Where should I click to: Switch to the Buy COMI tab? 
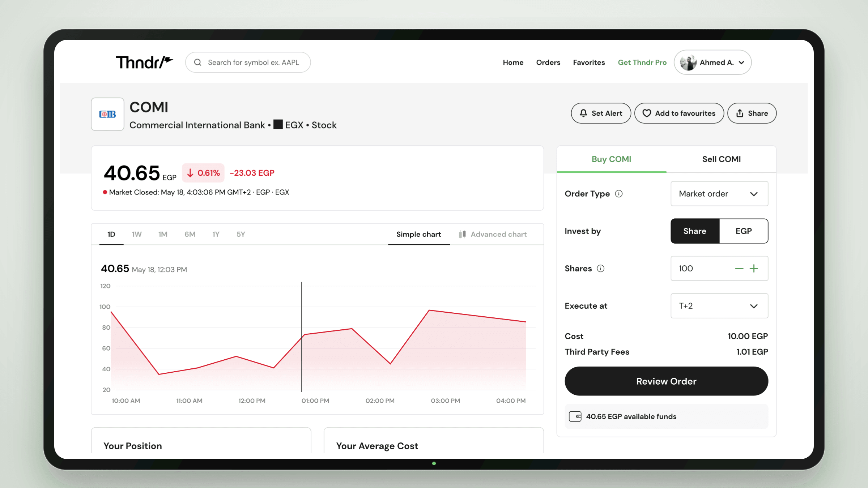(611, 159)
